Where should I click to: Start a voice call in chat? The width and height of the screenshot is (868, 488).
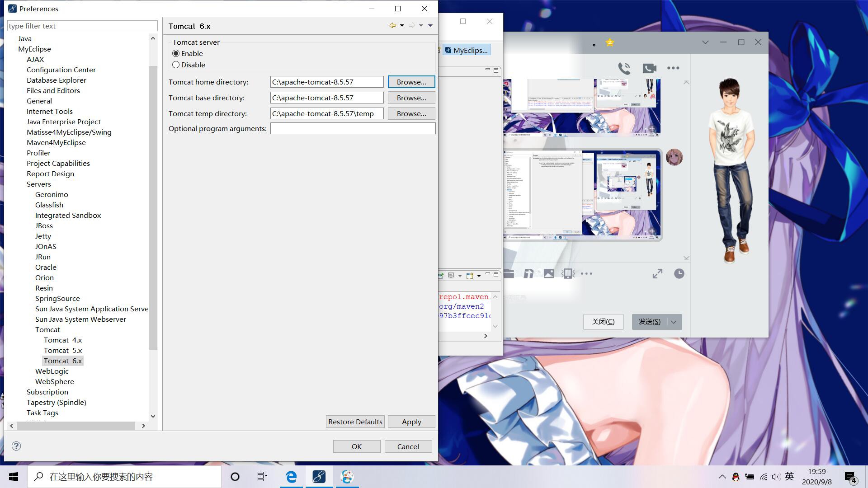click(624, 68)
